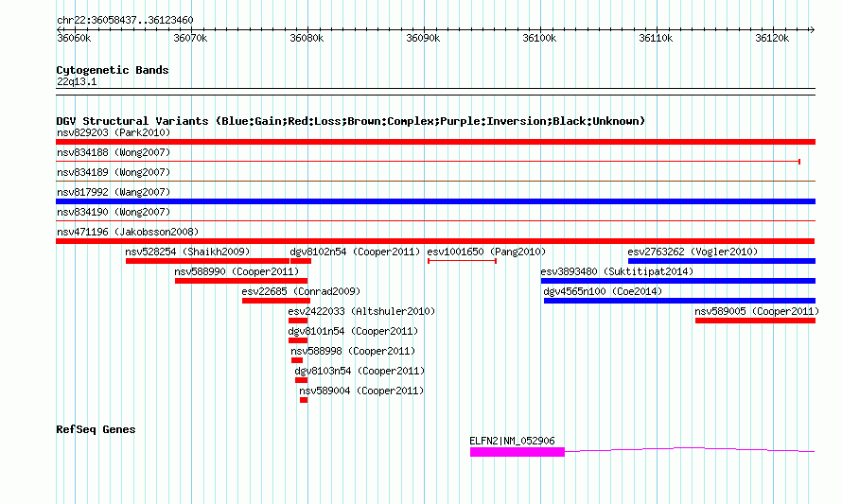Select the 22q13.1 band label
Image resolution: width=842 pixels, height=504 pixels.
pos(77,81)
